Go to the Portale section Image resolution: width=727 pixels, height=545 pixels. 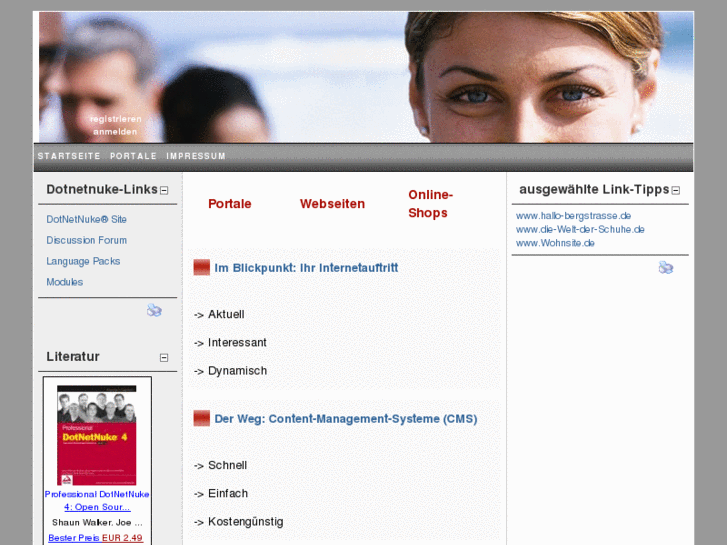click(x=230, y=204)
